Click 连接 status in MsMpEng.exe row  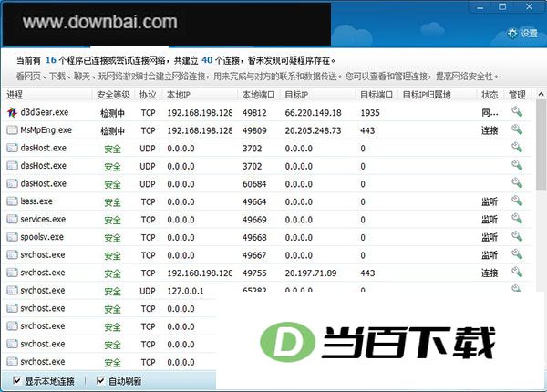pos(490,130)
